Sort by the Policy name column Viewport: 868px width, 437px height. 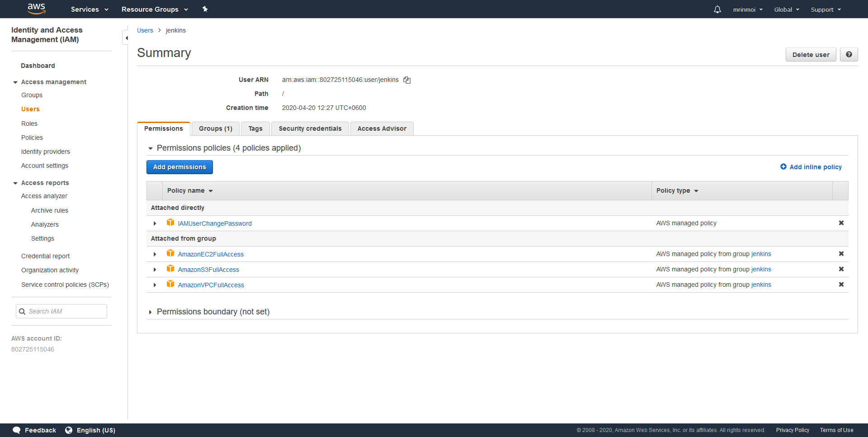[x=190, y=190]
